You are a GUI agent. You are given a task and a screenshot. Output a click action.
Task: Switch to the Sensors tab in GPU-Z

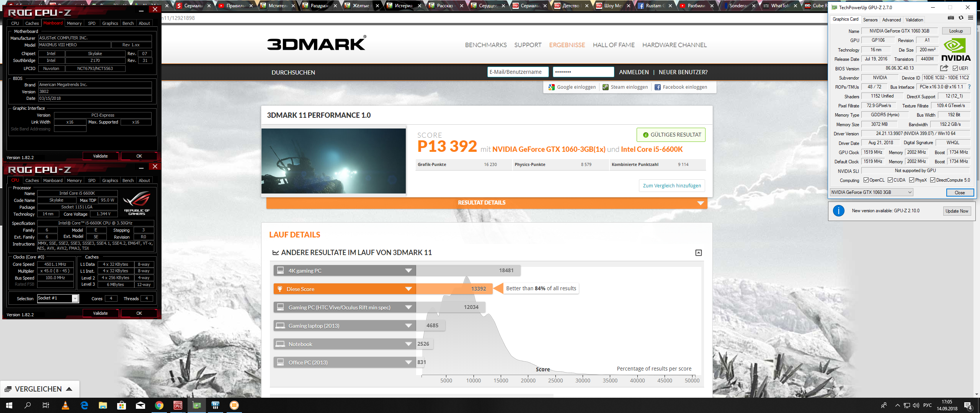(x=870, y=20)
